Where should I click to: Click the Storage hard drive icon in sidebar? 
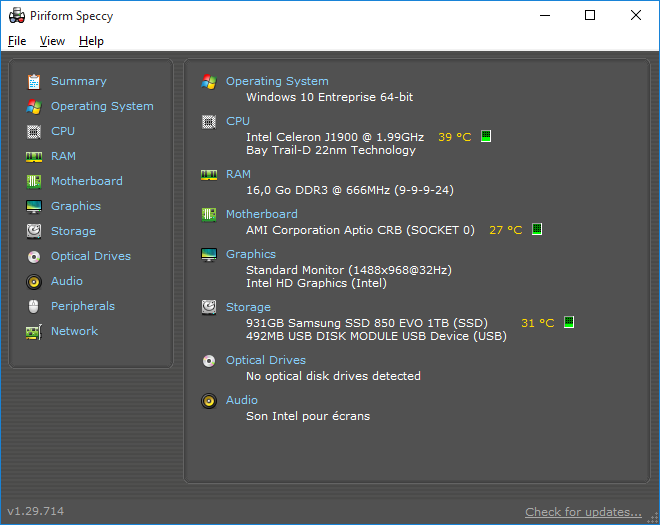click(x=34, y=232)
